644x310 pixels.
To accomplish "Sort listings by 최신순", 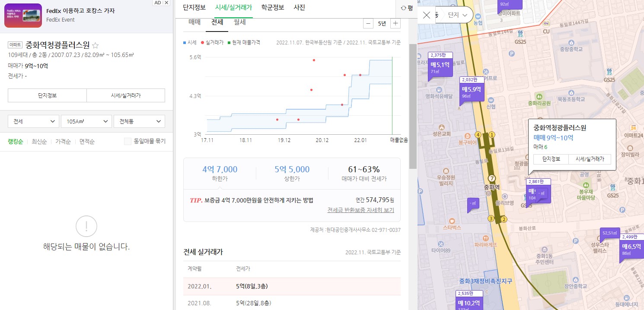I will pos(39,142).
